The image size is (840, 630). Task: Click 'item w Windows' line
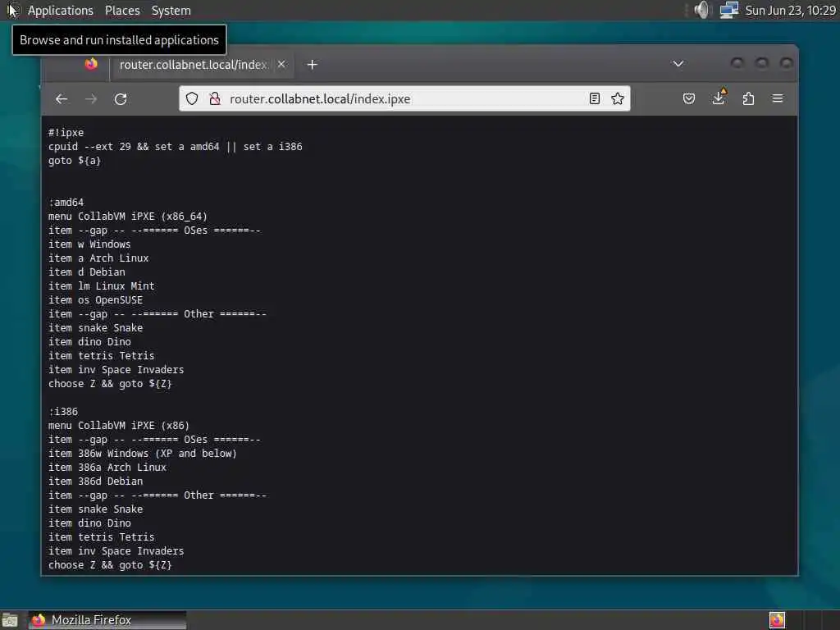pos(89,244)
